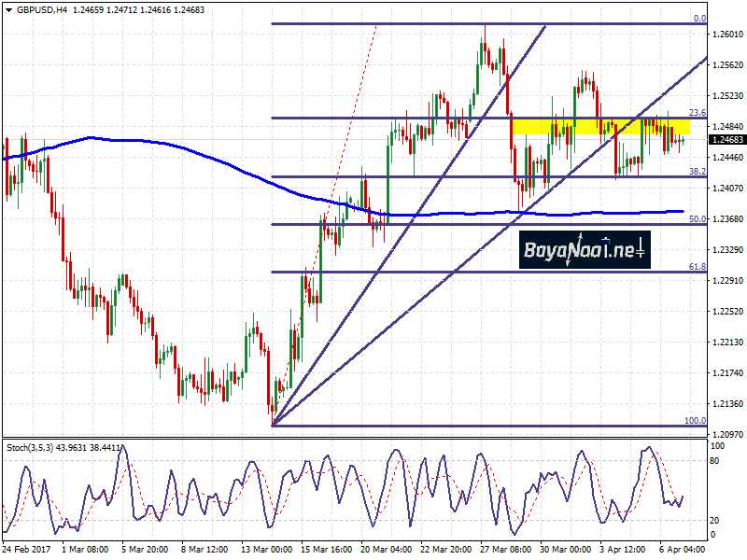Click the 1.23680 price axis label
The height and width of the screenshot is (560, 747).
(x=727, y=219)
